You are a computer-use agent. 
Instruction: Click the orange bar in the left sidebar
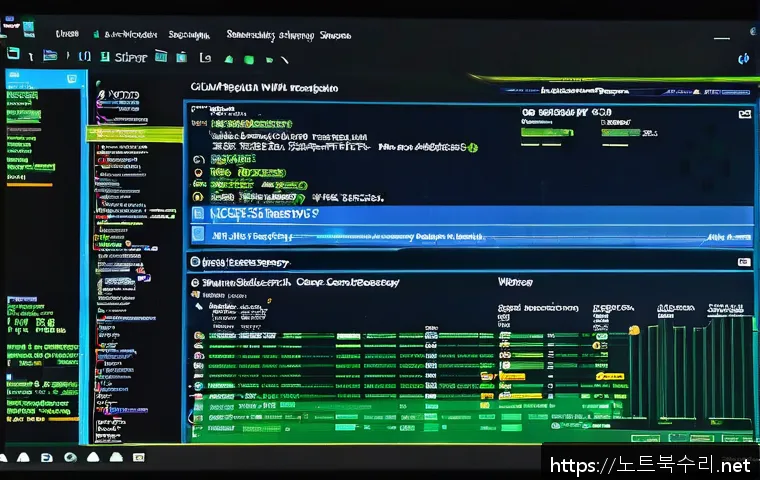(30, 185)
